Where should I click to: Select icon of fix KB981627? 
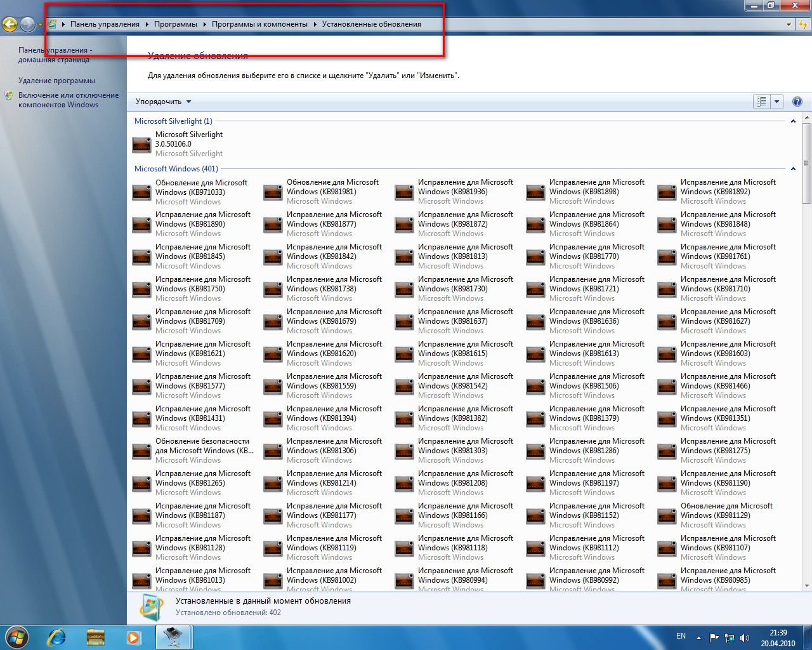click(x=667, y=322)
